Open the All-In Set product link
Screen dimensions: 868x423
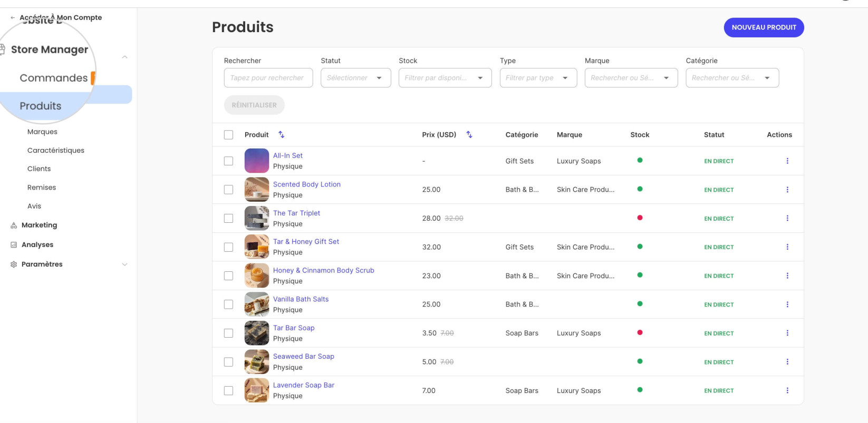[x=288, y=155]
